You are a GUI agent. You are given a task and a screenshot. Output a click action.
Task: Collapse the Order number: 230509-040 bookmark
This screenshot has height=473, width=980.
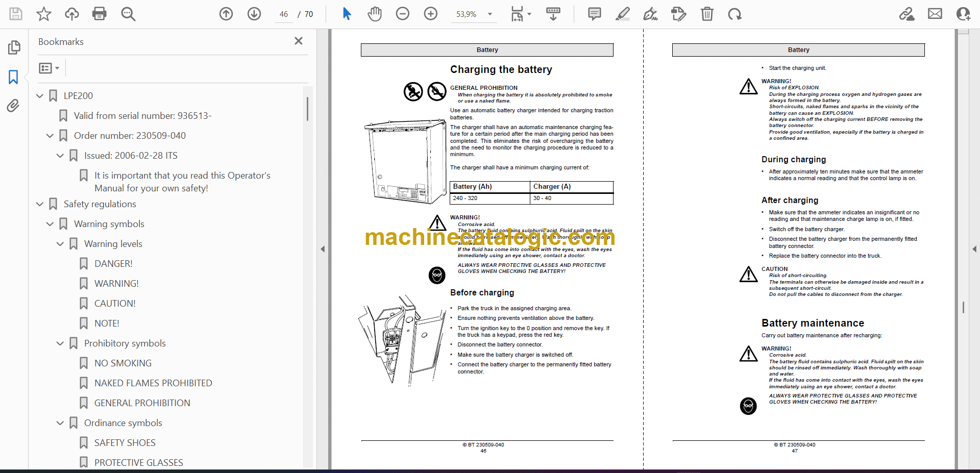pyautogui.click(x=50, y=136)
